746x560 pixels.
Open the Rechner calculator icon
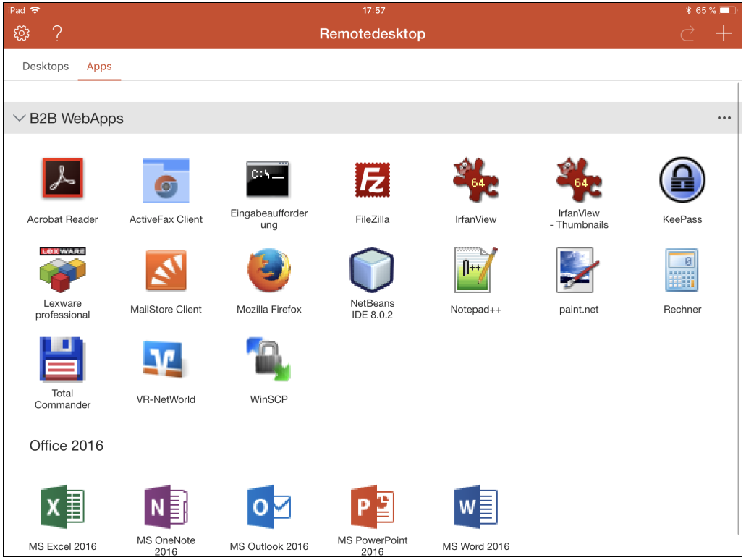682,270
